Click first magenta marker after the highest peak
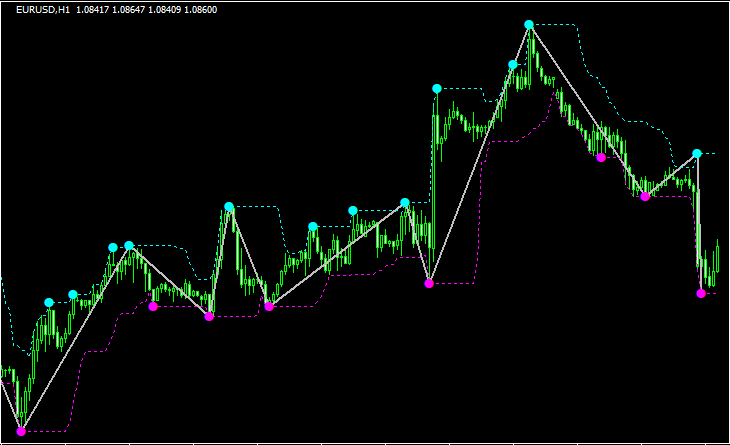Viewport: 730px width, 445px height. tap(601, 157)
